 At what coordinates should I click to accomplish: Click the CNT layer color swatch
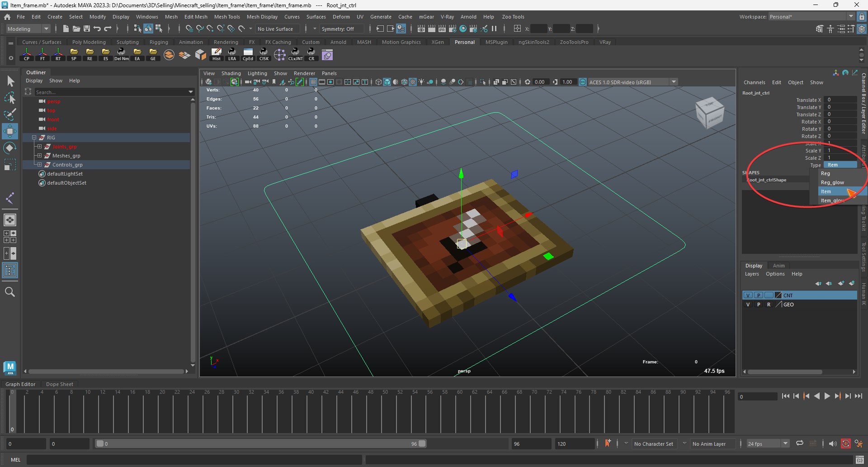pos(778,295)
